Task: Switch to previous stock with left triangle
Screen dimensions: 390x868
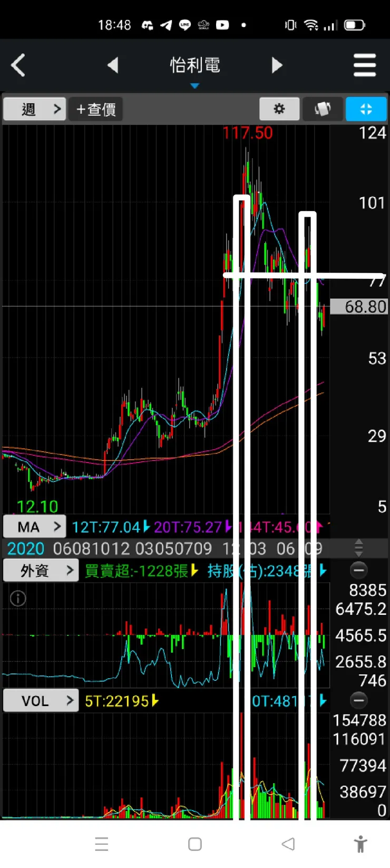Action: [x=112, y=65]
